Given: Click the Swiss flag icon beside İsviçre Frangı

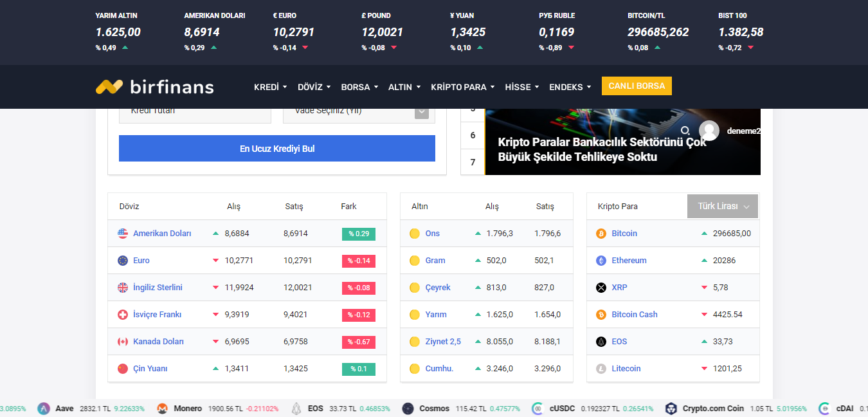Looking at the screenshot, I should coord(123,315).
